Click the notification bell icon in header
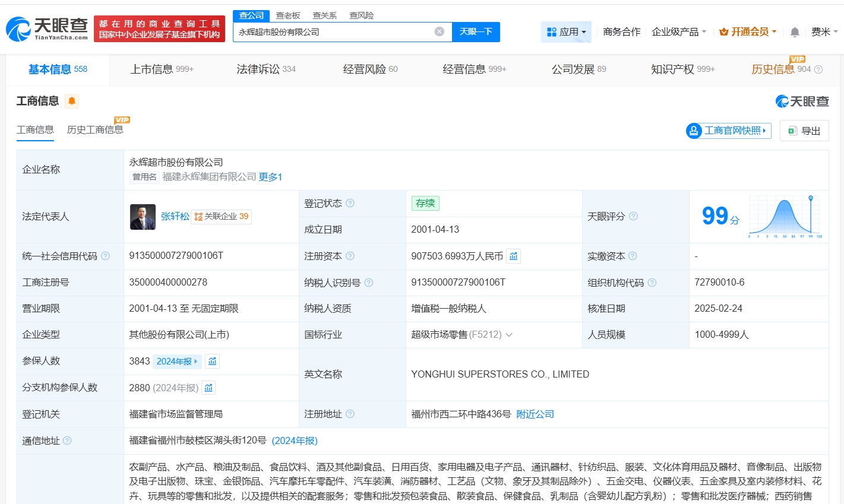This screenshot has width=844, height=504. (795, 32)
